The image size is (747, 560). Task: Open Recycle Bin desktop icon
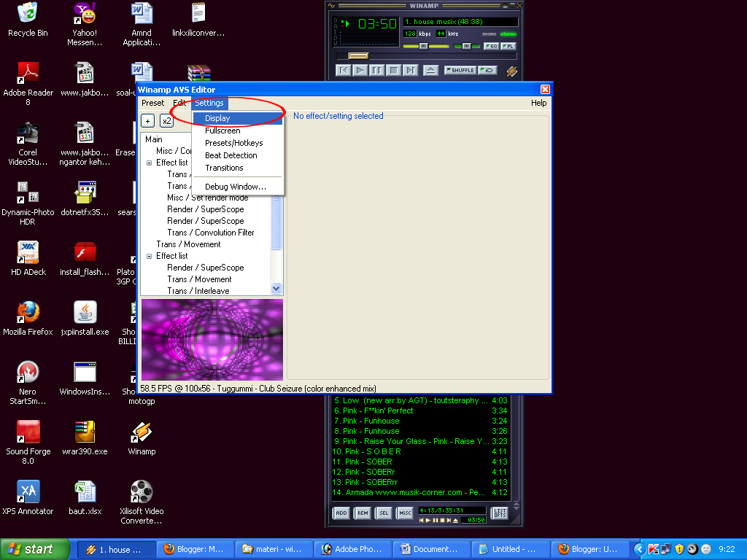coord(28,19)
